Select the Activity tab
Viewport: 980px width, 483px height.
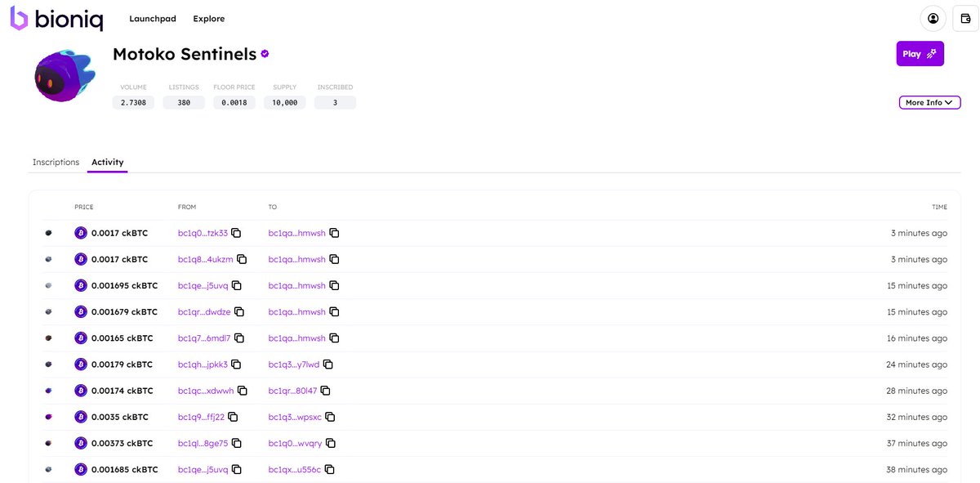[x=108, y=162]
